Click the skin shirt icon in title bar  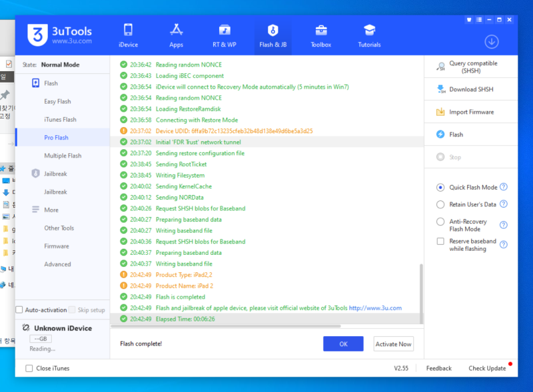pos(469,20)
